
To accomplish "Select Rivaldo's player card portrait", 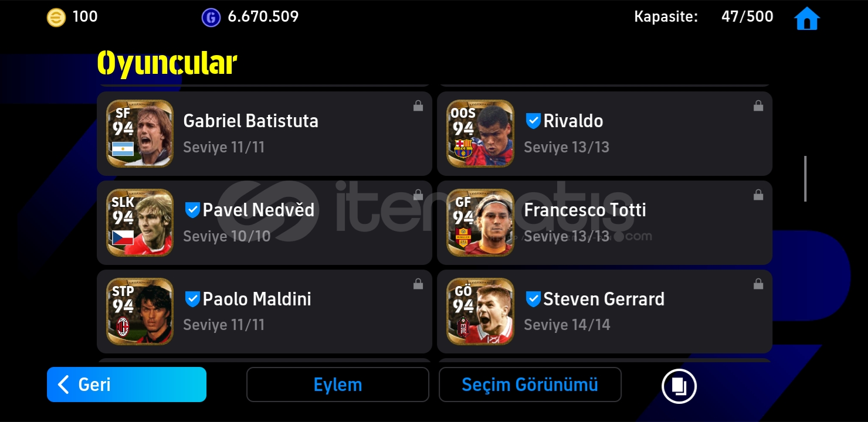I will 480,134.
